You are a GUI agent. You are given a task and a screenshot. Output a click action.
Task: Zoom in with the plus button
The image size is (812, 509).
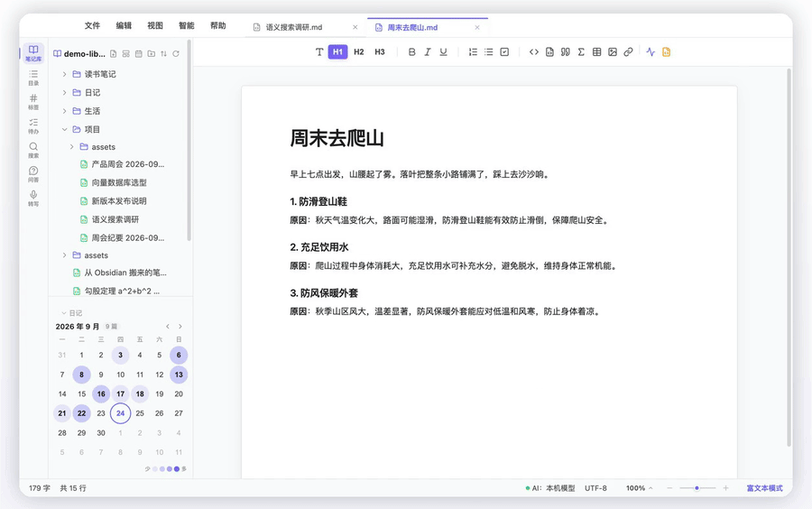coord(725,488)
